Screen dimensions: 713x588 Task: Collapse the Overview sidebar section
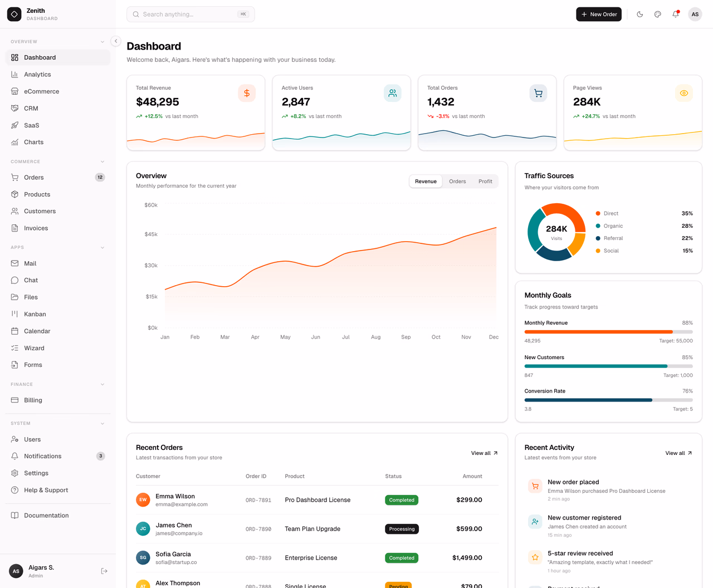point(102,42)
